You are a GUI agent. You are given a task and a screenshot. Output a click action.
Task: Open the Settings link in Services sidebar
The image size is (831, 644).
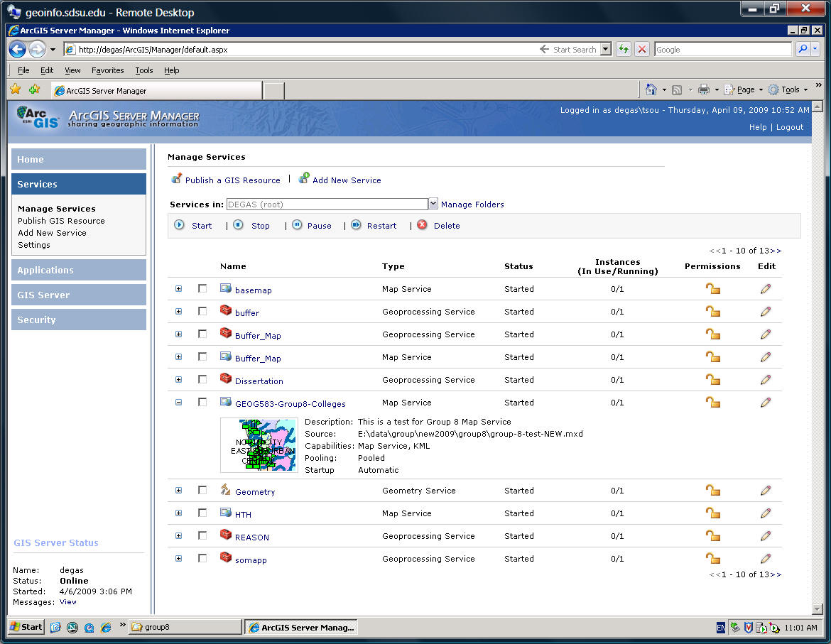(x=34, y=245)
